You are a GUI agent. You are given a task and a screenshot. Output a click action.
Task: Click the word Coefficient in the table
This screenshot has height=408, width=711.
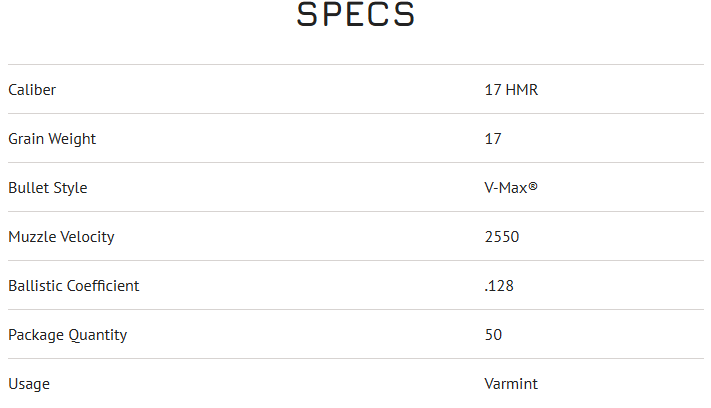103,286
